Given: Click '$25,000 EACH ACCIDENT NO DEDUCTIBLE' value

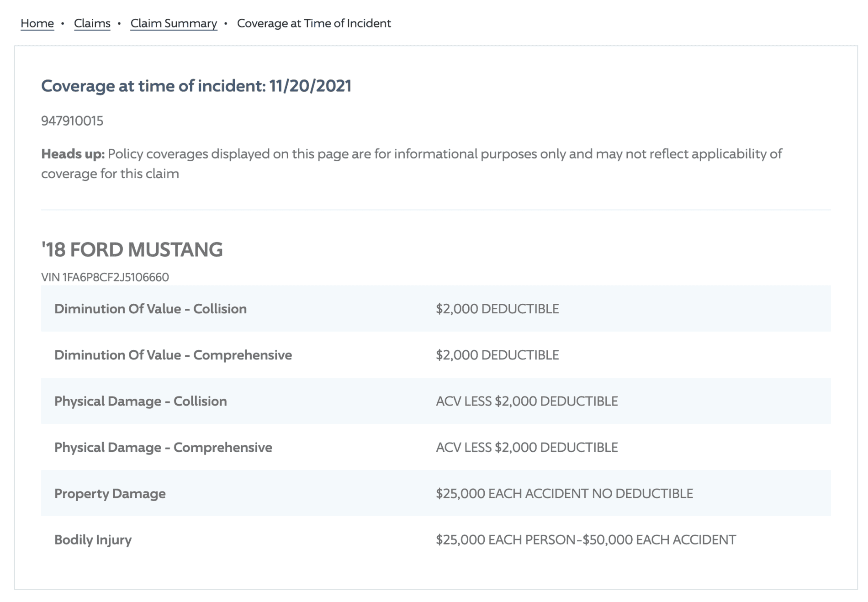Looking at the screenshot, I should 564,493.
